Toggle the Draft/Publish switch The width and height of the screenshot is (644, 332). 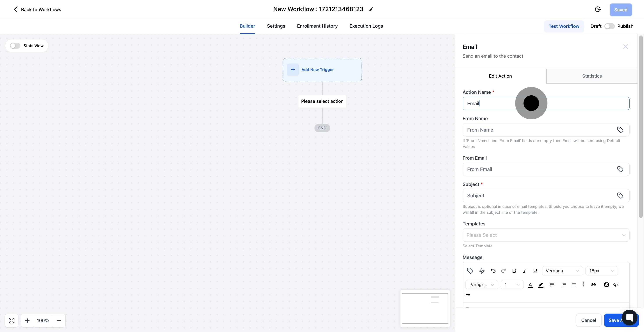[609, 26]
